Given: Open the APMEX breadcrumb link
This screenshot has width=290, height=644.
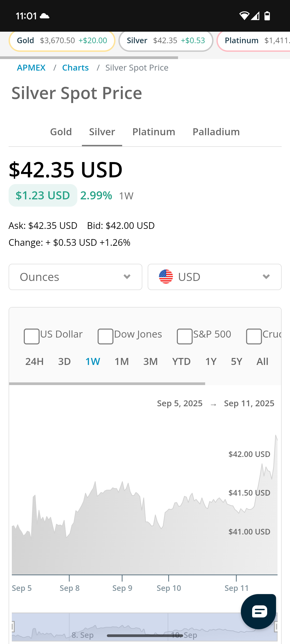Looking at the screenshot, I should 31,68.
